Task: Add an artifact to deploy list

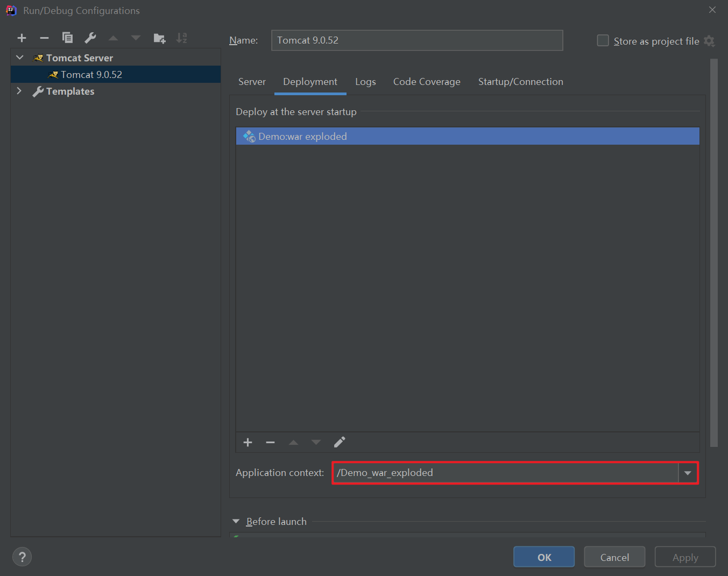Action: pos(248,442)
